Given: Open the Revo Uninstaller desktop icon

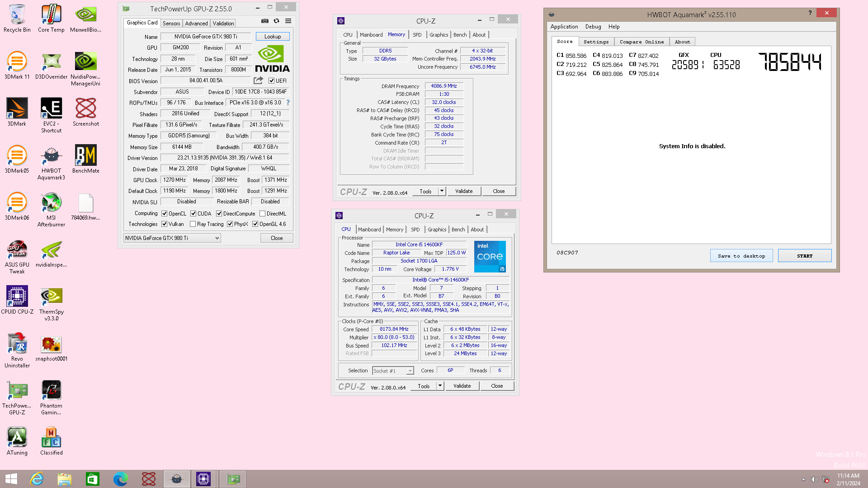Looking at the screenshot, I should [17, 350].
